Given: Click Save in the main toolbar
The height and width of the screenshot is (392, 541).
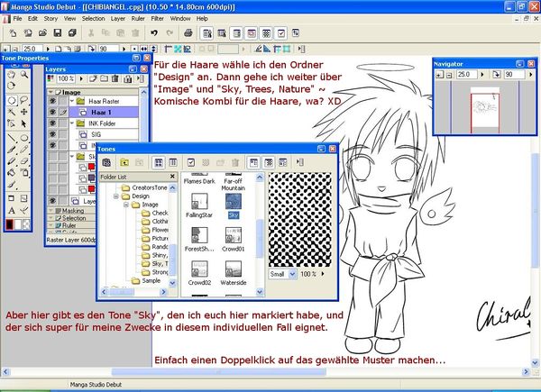Looking at the screenshot, I should [x=58, y=32].
